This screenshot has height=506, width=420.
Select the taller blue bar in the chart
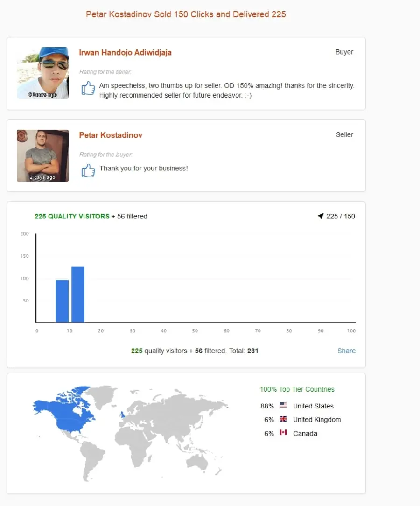point(78,294)
